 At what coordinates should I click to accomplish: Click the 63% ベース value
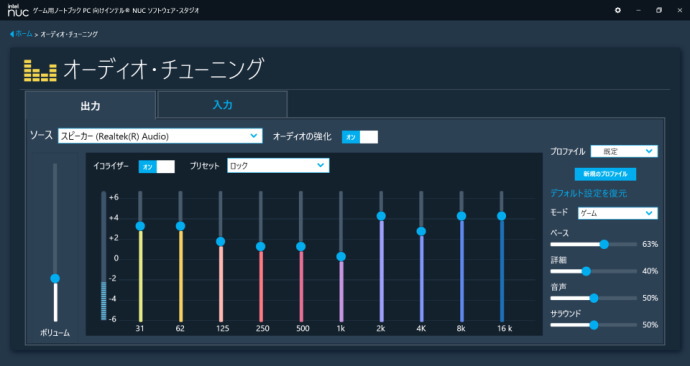650,244
